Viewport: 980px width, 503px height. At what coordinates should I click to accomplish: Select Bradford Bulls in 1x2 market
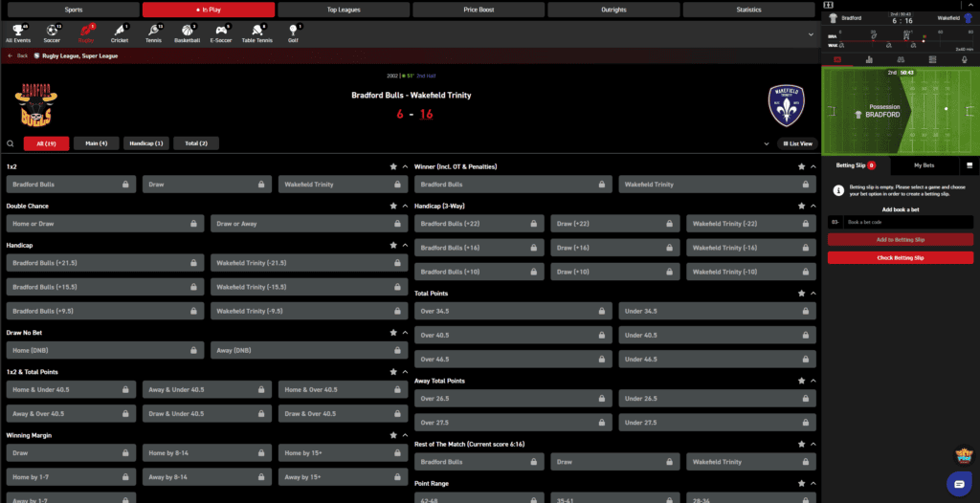coord(71,185)
